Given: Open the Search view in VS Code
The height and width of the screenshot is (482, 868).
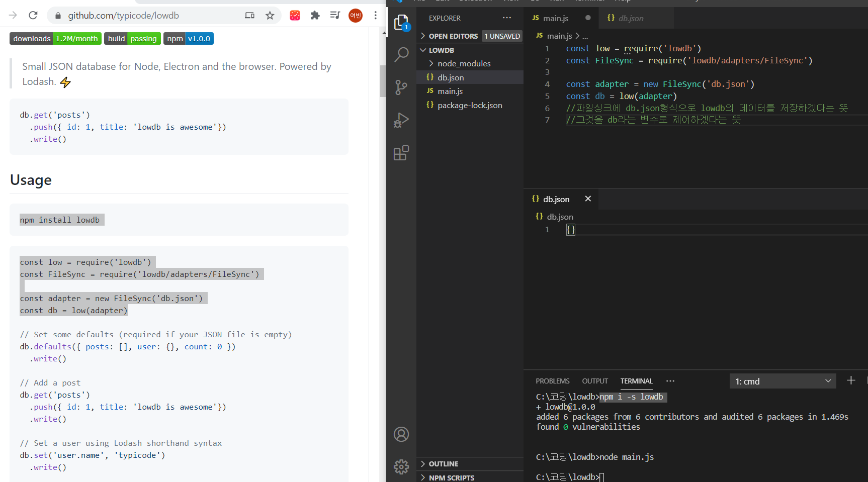Looking at the screenshot, I should click(x=401, y=54).
